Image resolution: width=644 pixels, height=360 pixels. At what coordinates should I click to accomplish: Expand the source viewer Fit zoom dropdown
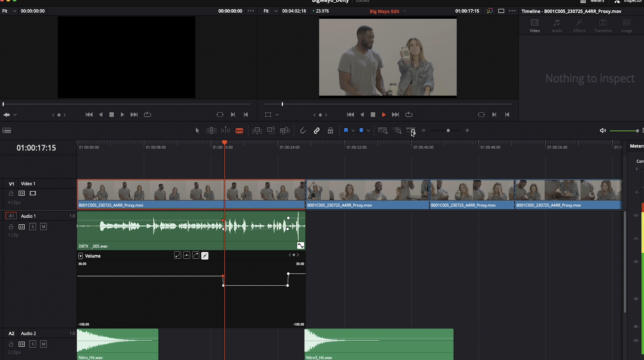(x=14, y=11)
